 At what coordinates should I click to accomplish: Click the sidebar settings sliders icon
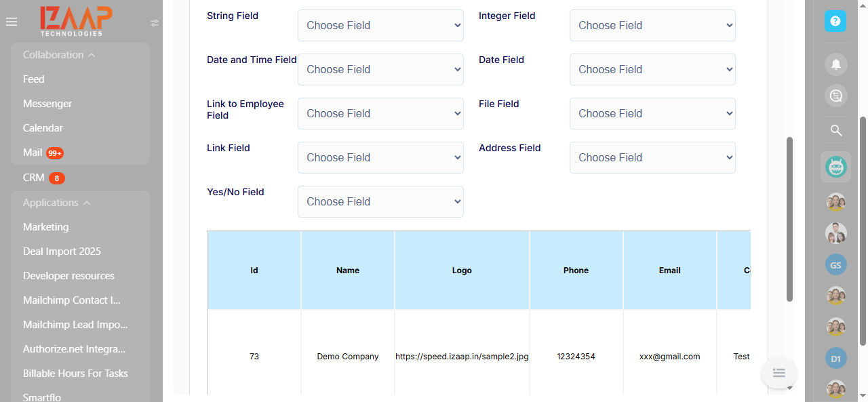(155, 23)
